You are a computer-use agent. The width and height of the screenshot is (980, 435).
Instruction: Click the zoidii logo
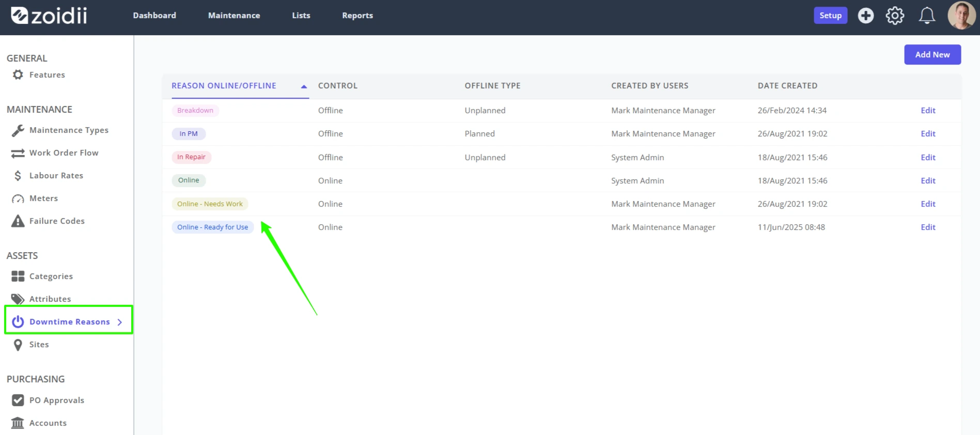[x=49, y=15]
